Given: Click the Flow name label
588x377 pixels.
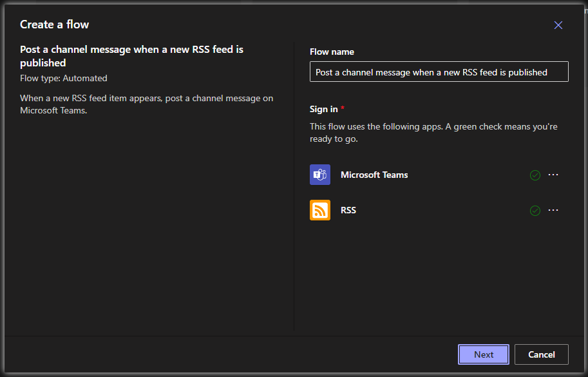Looking at the screenshot, I should [332, 52].
